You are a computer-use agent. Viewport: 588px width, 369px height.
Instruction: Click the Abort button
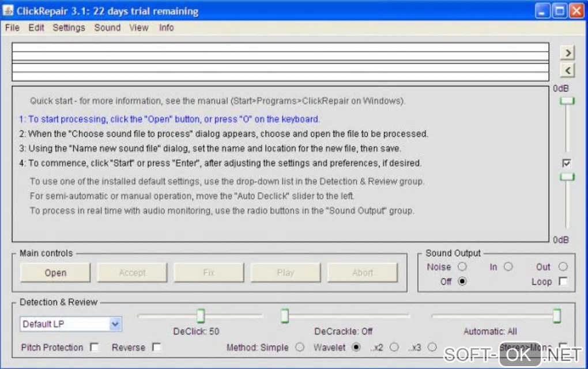coord(363,273)
